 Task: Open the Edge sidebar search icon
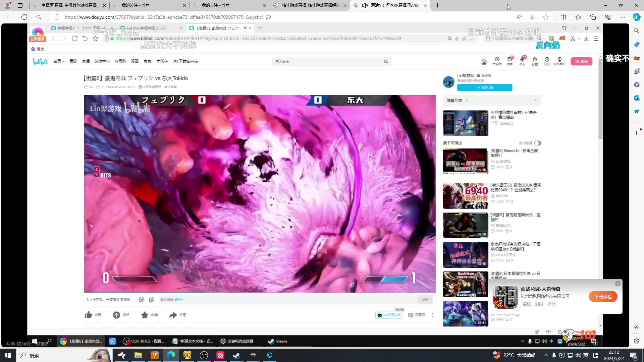(x=636, y=31)
